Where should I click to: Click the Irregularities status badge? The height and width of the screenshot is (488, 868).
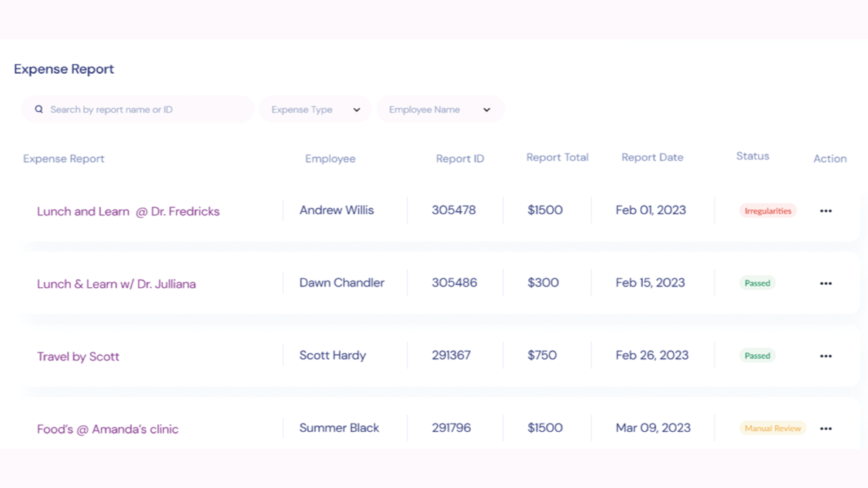point(768,210)
